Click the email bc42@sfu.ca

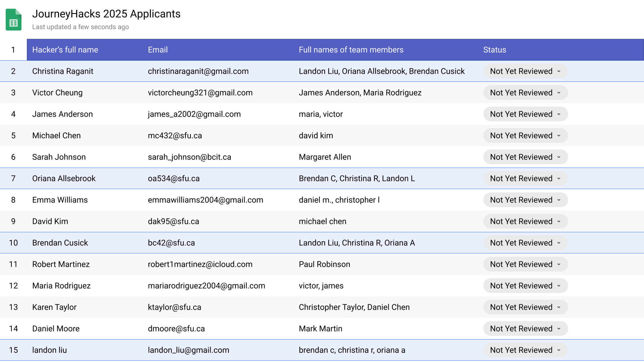pyautogui.click(x=171, y=243)
